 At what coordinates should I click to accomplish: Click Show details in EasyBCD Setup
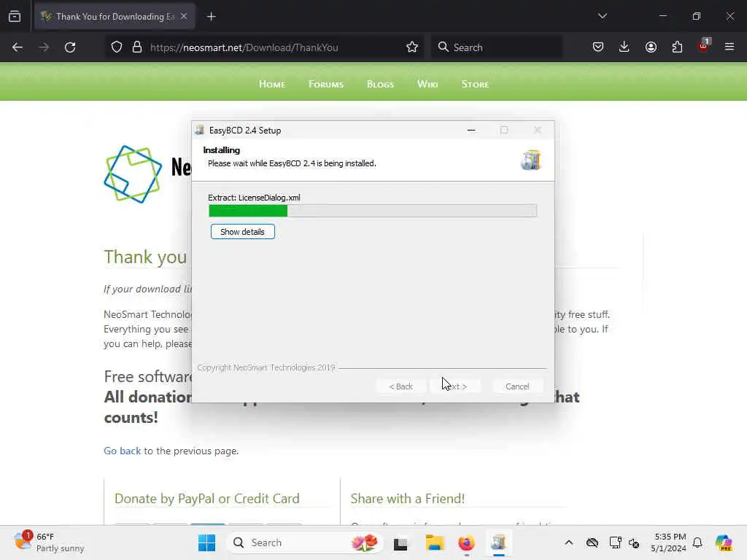pyautogui.click(x=242, y=232)
